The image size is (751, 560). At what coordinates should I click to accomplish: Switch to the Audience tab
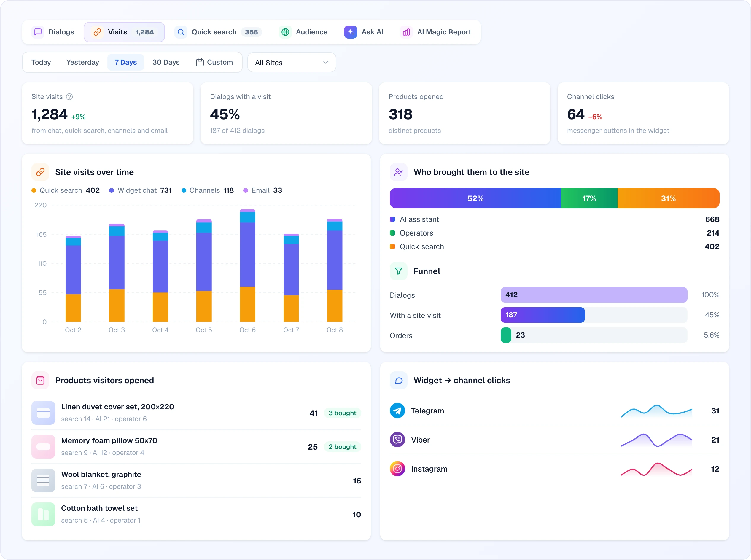tap(303, 32)
